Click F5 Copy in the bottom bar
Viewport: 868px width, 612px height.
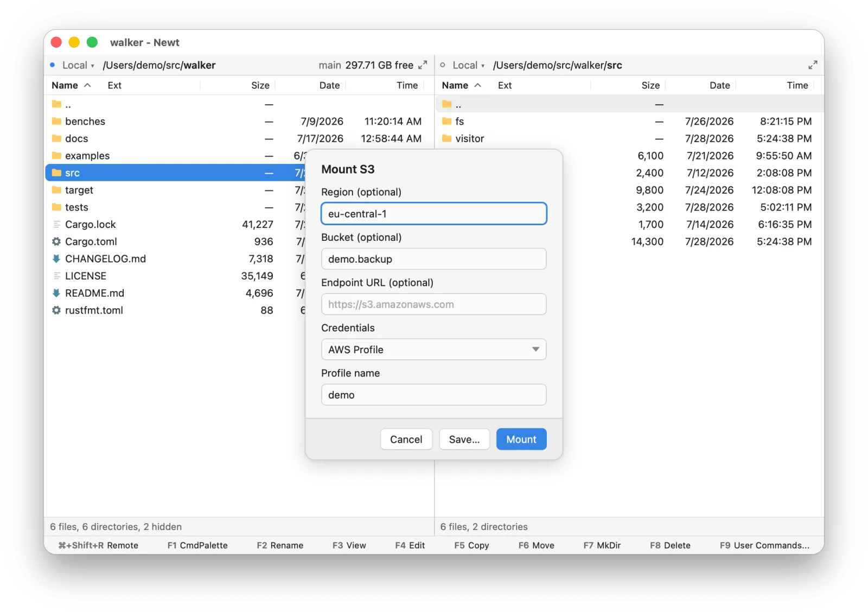coord(471,545)
